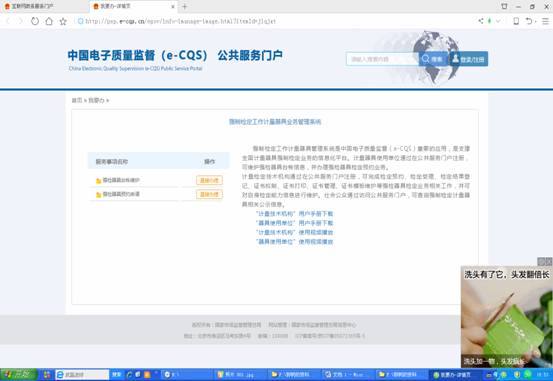Click the skin icon in the title bar

point(504,6)
